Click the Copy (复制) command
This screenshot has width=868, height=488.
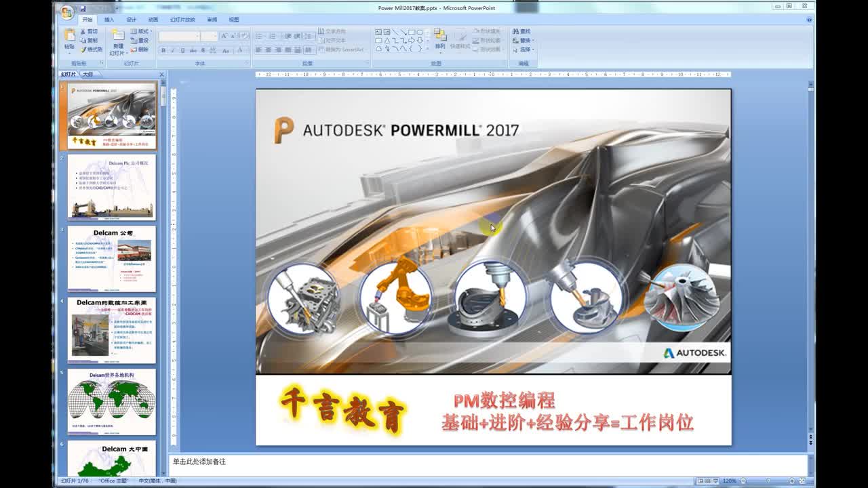pyautogui.click(x=89, y=40)
